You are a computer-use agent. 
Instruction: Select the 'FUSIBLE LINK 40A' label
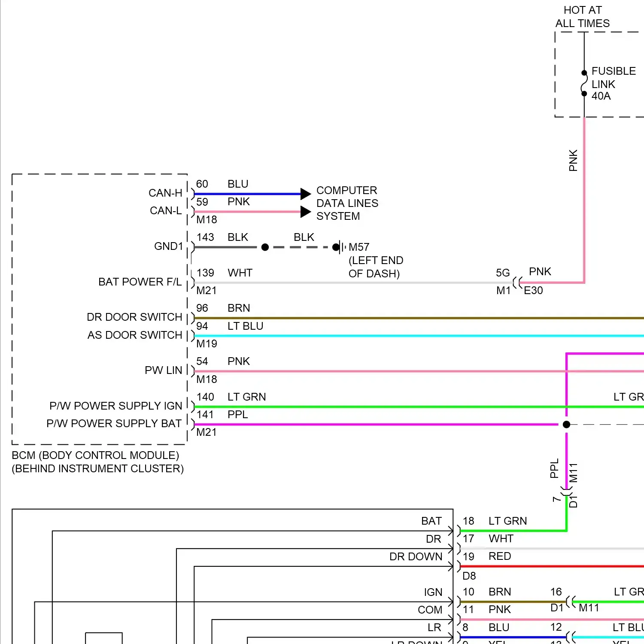click(x=614, y=83)
